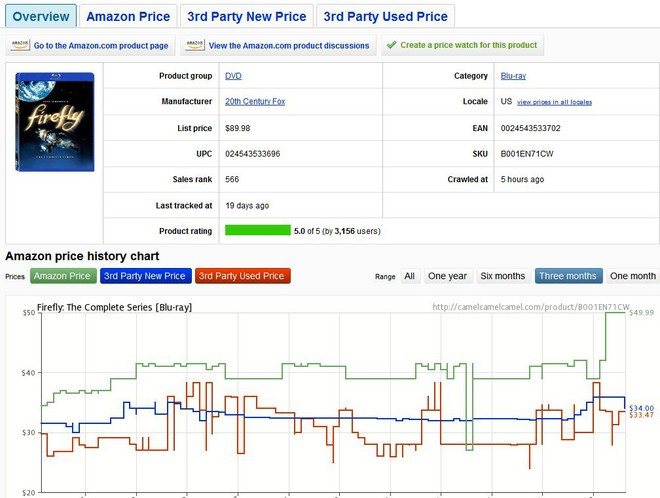Switch to the Amazon Price tab
The image size is (660, 498).
coord(129,16)
